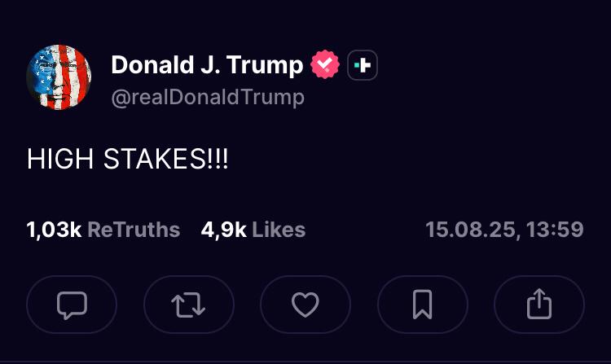Image resolution: width=611 pixels, height=364 pixels.
Task: Open the flag-themed profile avatar
Action: 59,77
